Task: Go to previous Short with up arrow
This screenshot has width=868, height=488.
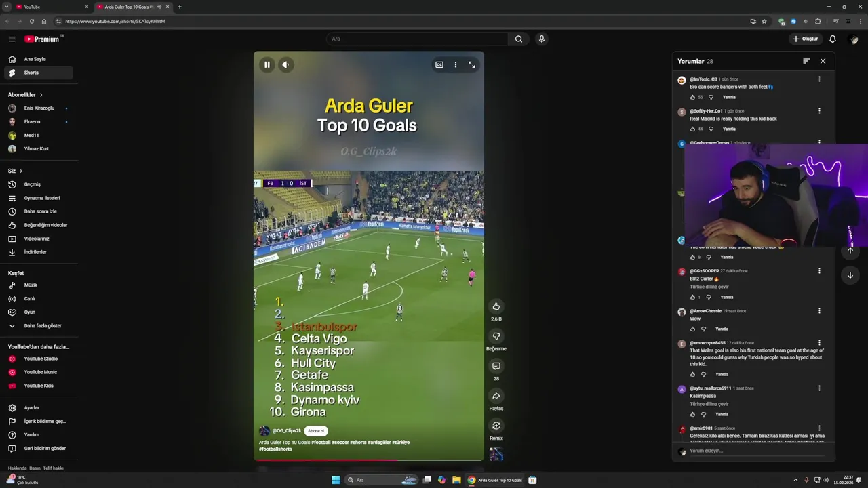Action: 850,251
